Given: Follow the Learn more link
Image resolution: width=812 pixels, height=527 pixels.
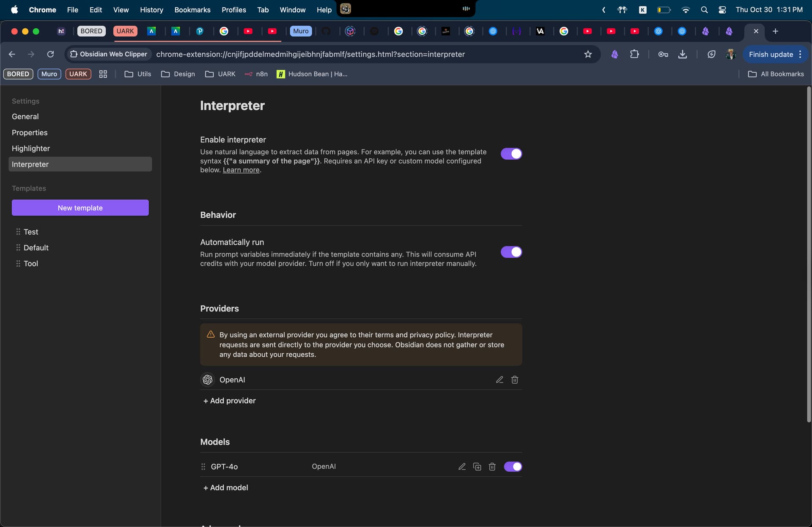Looking at the screenshot, I should [241, 170].
